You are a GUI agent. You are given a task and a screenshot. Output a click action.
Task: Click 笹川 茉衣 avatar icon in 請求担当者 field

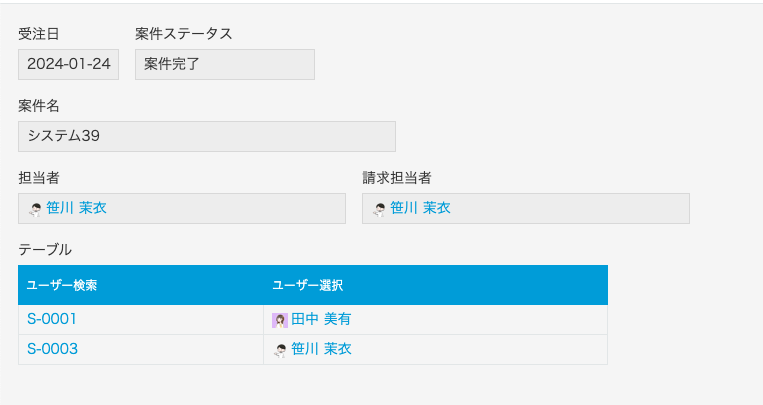(380, 209)
